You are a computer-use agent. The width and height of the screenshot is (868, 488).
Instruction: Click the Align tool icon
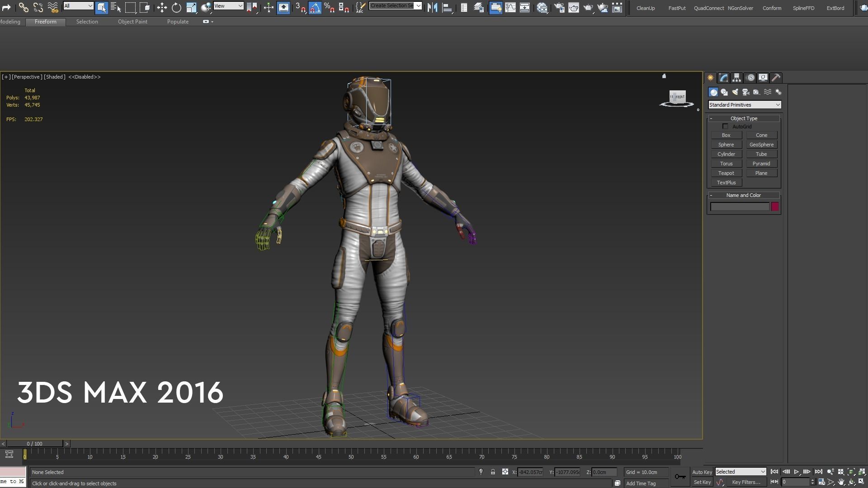point(447,7)
